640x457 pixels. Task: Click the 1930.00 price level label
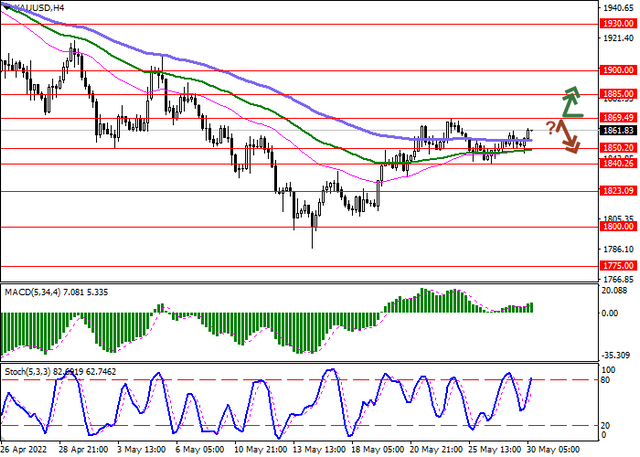point(618,24)
